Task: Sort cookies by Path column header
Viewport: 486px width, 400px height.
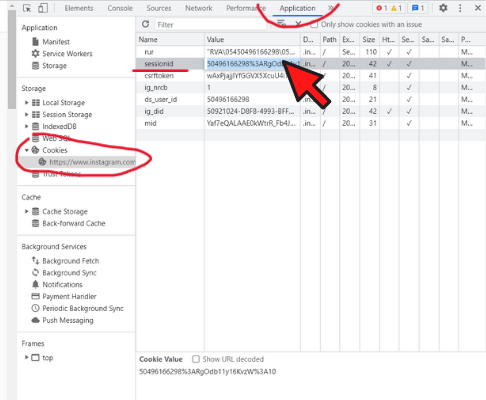Action: [x=330, y=39]
